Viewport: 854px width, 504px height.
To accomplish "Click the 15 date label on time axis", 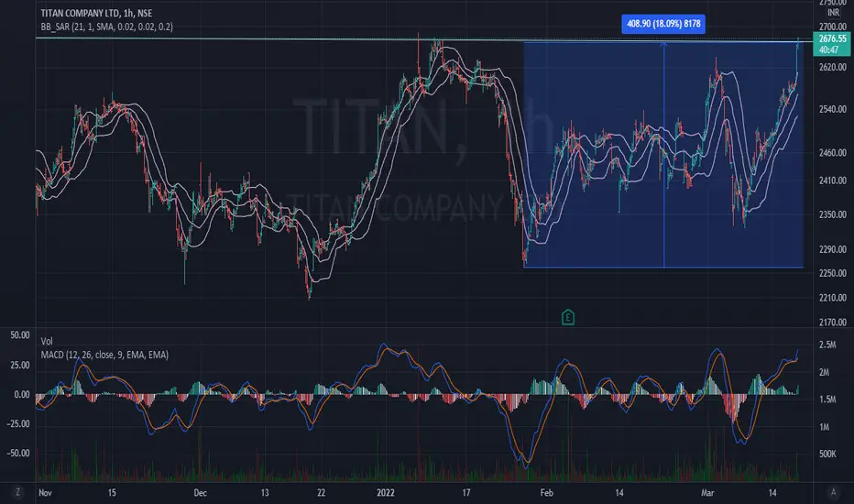I will 111,493.
